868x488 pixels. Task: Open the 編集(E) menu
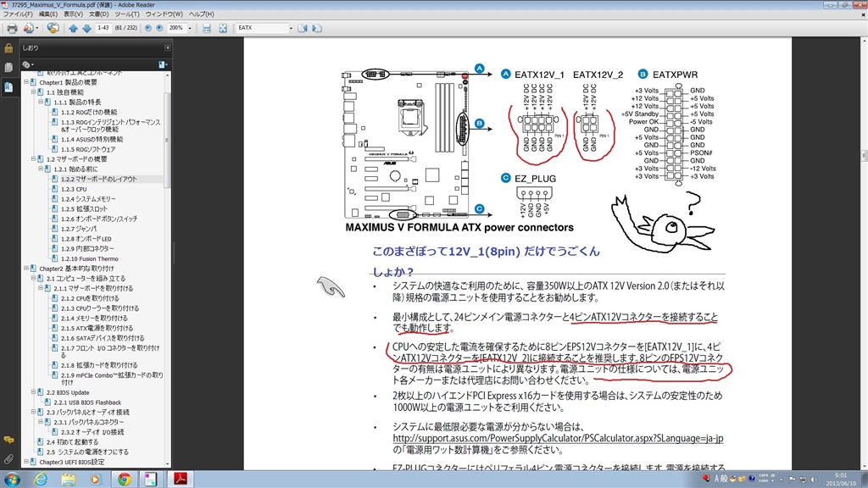(47, 14)
